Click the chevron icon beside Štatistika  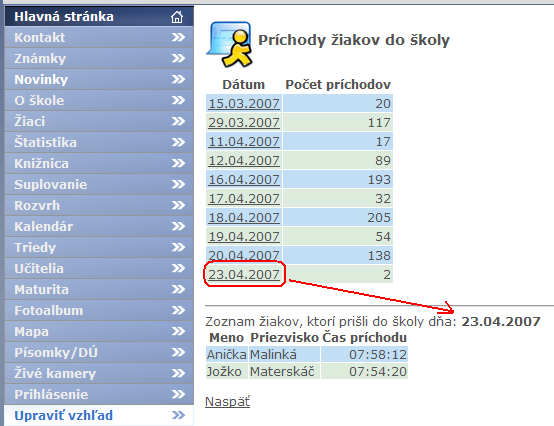point(178,142)
